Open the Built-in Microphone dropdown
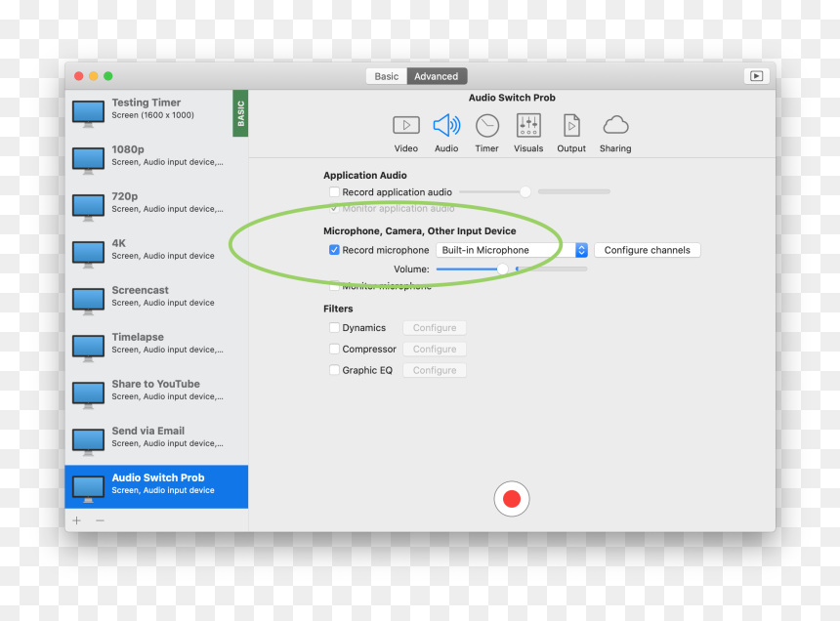This screenshot has width=840, height=621. click(512, 250)
